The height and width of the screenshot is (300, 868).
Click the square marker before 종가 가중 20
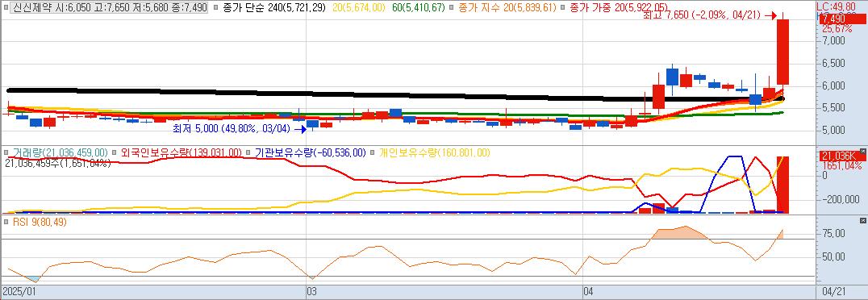[x=562, y=8]
